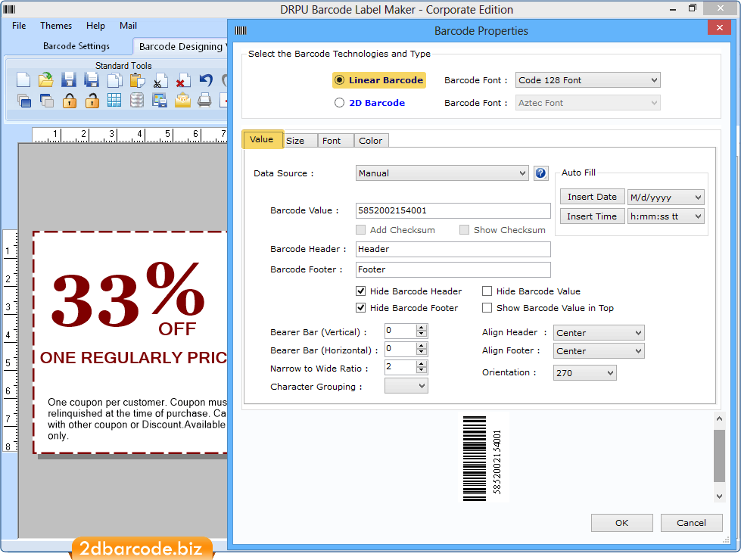Open the M/d/yyyy date format dropdown
Screen dimensions: 741x560
coord(665,197)
